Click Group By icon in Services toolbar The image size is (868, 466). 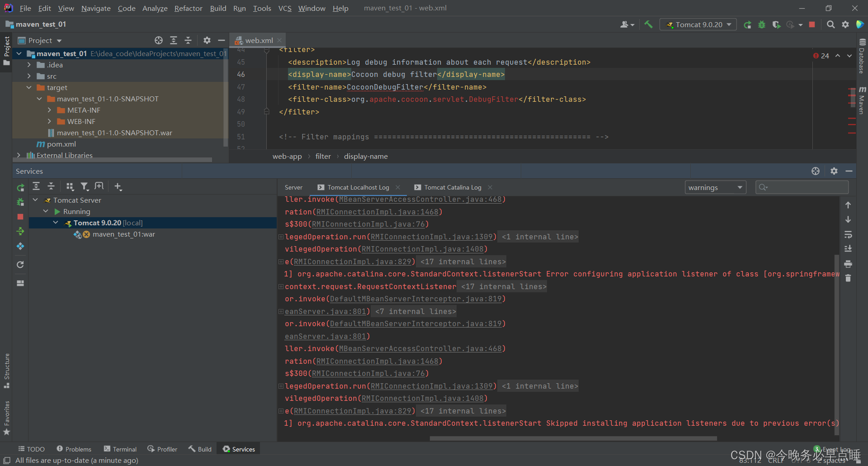pos(70,186)
